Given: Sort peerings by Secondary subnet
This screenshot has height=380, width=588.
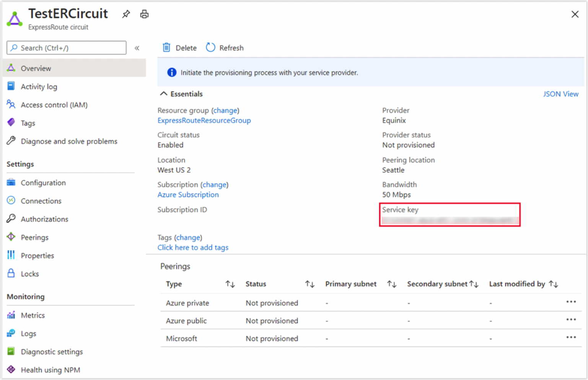Looking at the screenshot, I should click(x=474, y=284).
